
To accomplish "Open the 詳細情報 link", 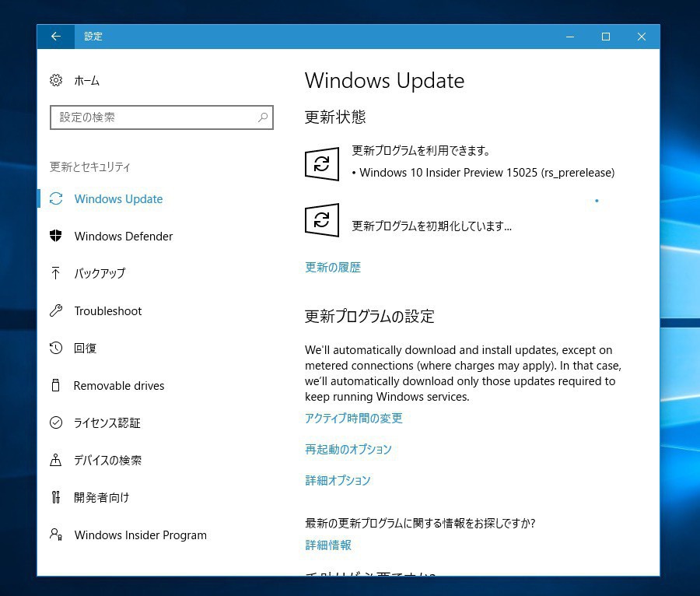I will [x=328, y=545].
